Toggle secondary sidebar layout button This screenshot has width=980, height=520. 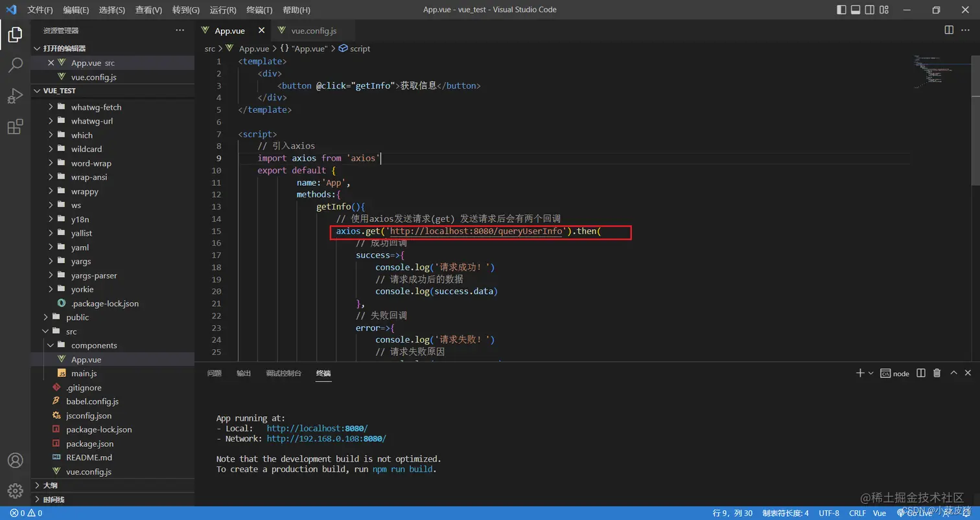tap(870, 10)
